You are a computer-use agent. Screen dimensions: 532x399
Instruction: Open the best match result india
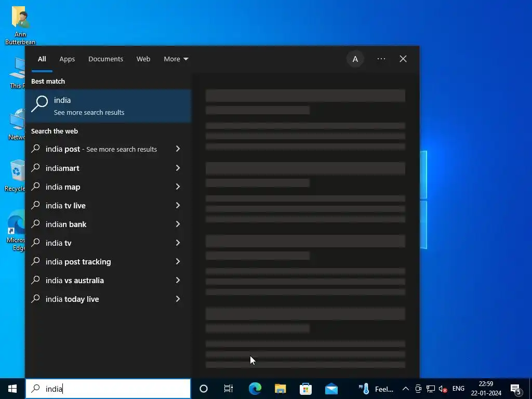pyautogui.click(x=108, y=106)
